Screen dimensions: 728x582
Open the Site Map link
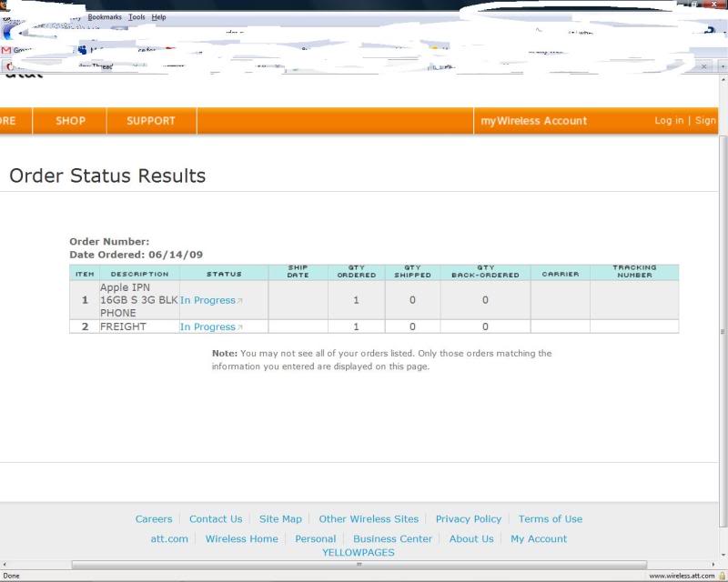280,519
